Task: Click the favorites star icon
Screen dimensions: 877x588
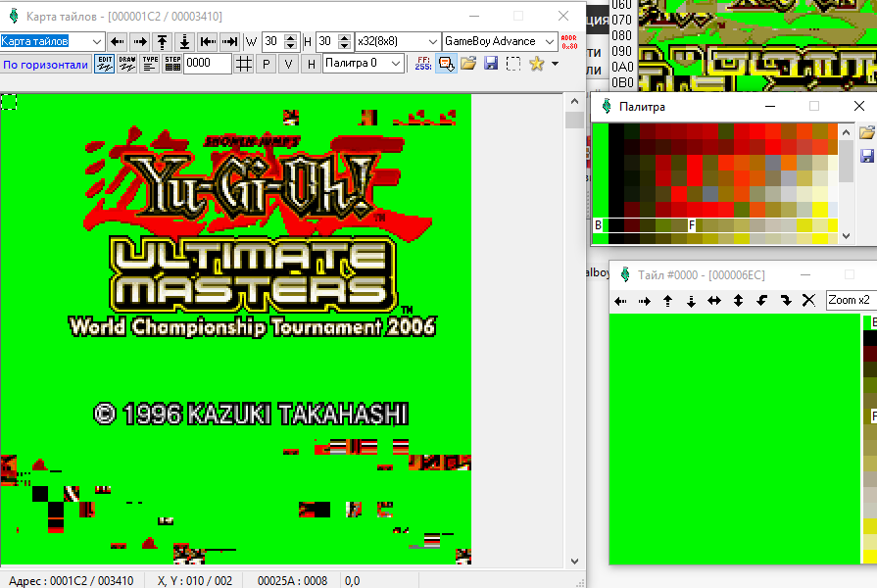Action: (x=536, y=64)
